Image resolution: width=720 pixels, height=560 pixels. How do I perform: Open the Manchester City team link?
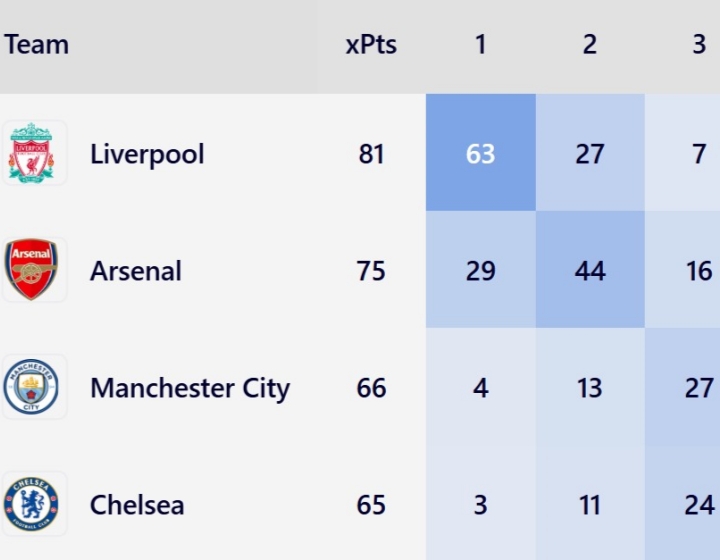(190, 388)
